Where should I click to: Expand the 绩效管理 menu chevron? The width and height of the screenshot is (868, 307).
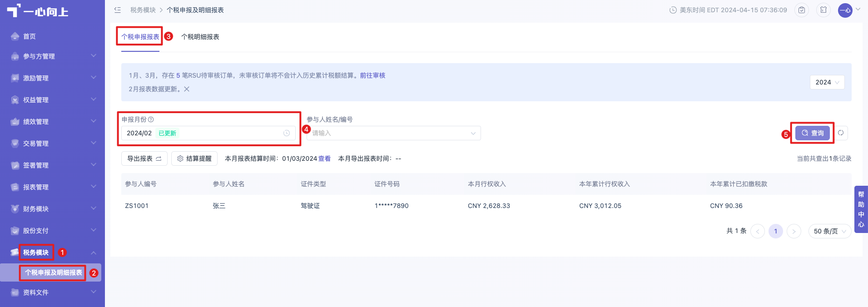pos(94,121)
